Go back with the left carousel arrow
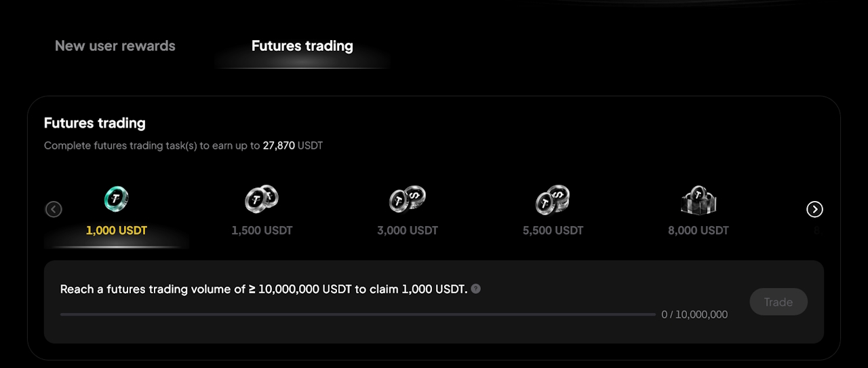Image resolution: width=868 pixels, height=368 pixels. 54,209
